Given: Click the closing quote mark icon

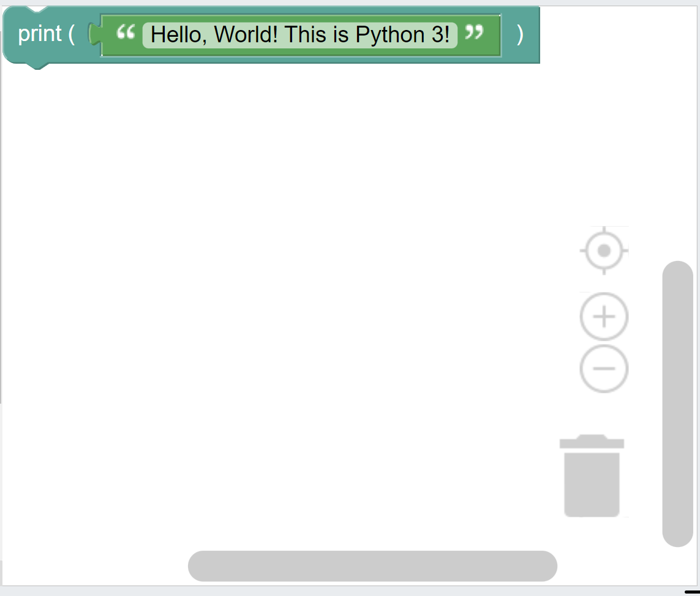Looking at the screenshot, I should tap(474, 32).
